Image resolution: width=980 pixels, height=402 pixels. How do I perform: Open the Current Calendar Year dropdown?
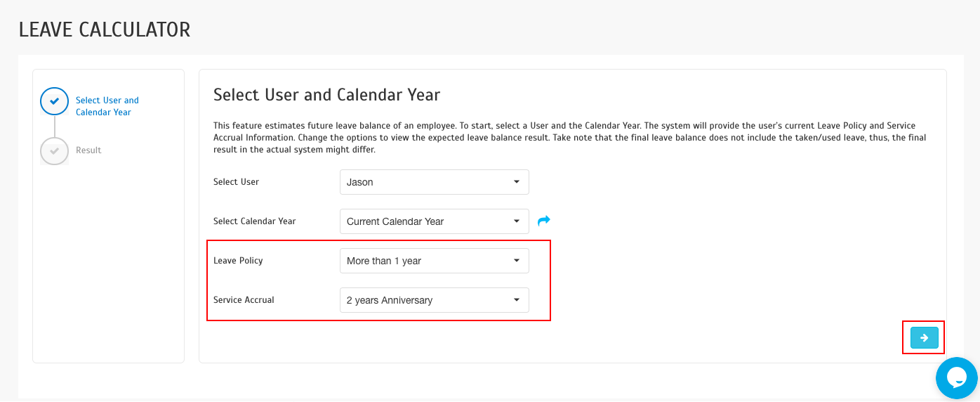tap(434, 221)
